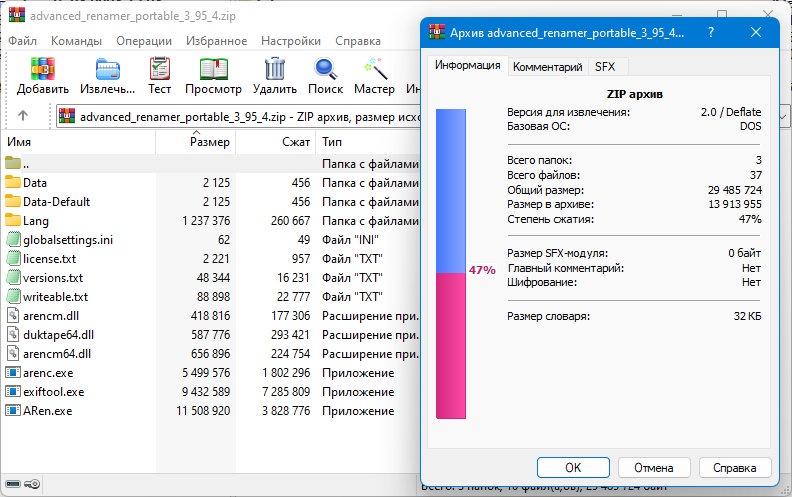The height and width of the screenshot is (497, 792).
Task: Open the Избранное menu
Action: point(216,41)
